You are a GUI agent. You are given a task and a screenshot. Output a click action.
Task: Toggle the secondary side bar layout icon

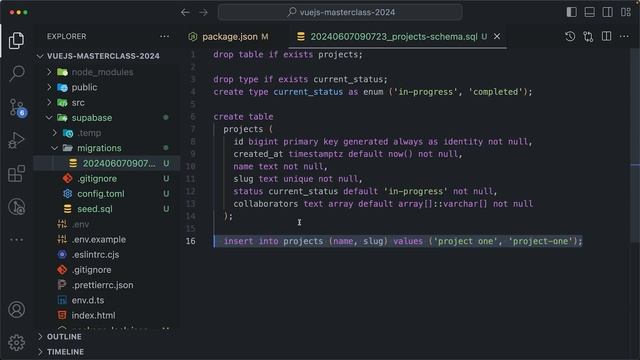coord(607,12)
